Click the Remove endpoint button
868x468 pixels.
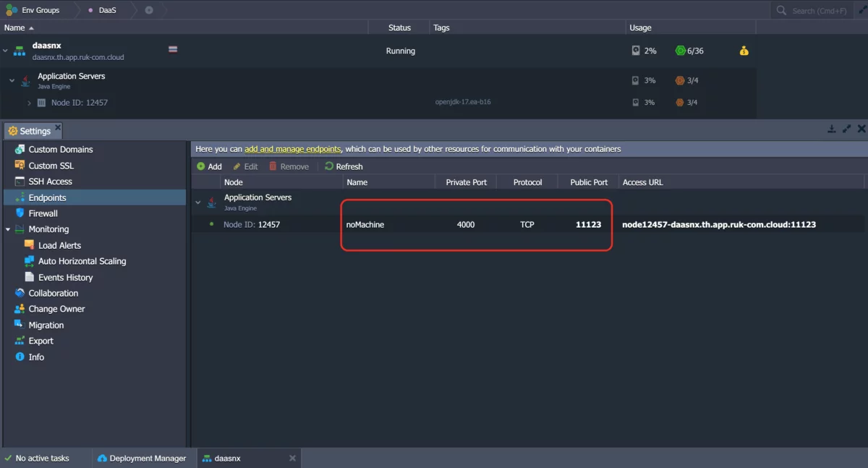click(289, 166)
